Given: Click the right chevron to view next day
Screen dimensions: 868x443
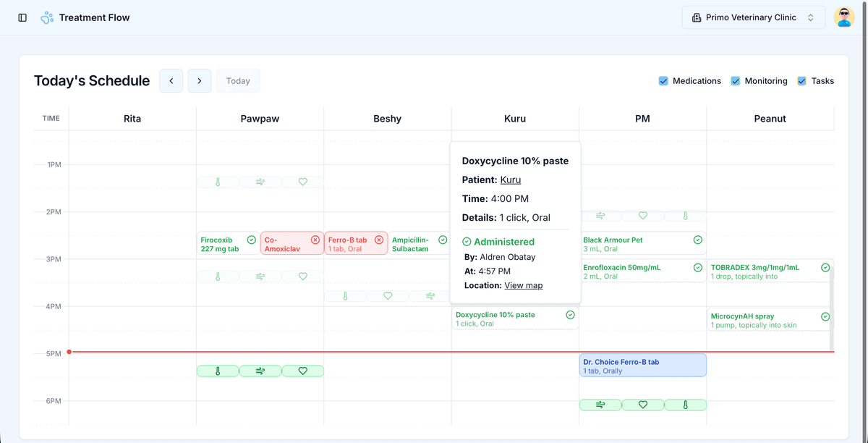Looking at the screenshot, I should point(199,80).
